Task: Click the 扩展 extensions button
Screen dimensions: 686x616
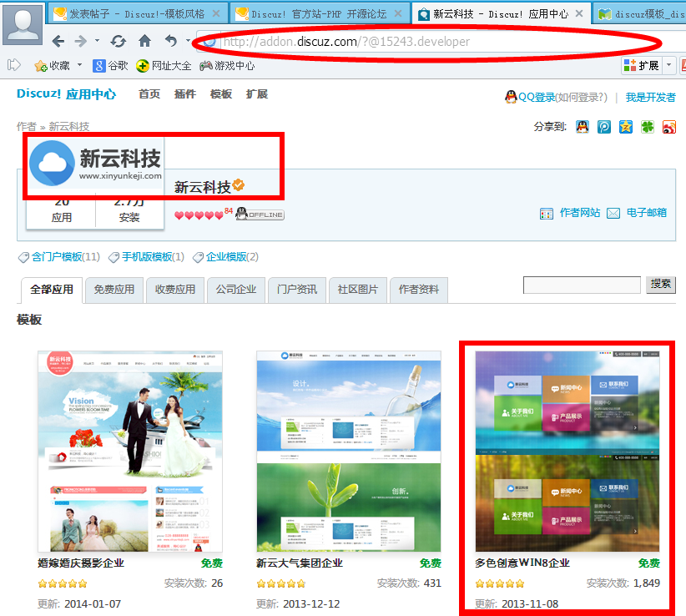Action: [642, 65]
